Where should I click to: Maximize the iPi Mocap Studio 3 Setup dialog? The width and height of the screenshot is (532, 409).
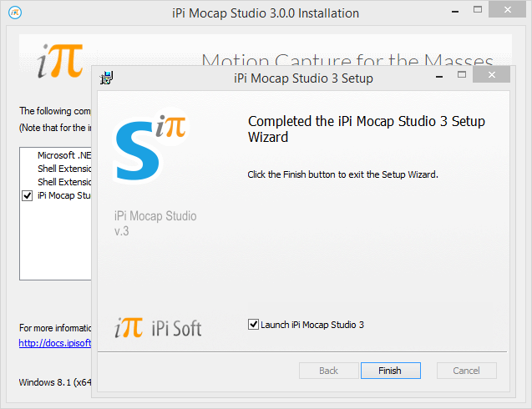(461, 74)
